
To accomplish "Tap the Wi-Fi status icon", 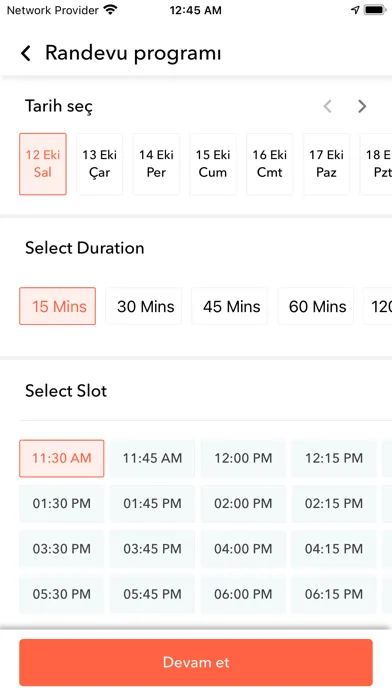I will [x=110, y=10].
